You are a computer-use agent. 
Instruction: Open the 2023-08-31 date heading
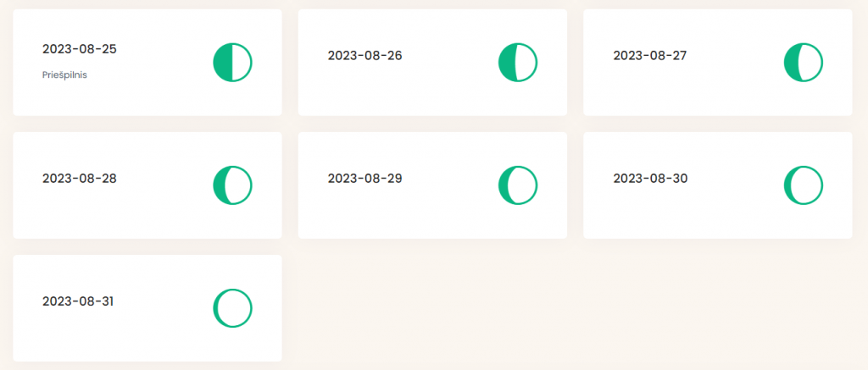click(78, 301)
